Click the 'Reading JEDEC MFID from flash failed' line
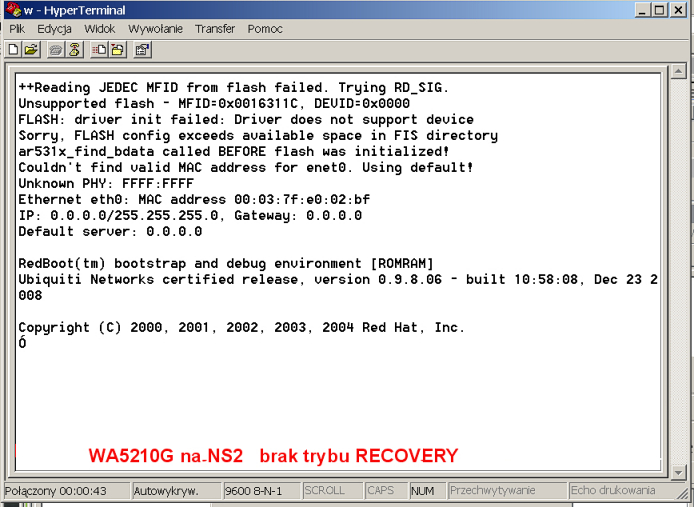694x507 pixels. tap(233, 87)
